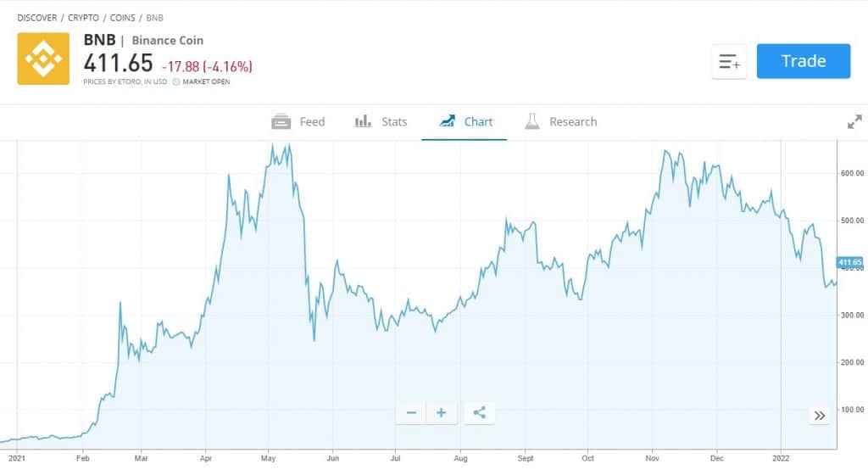Share the chart via share icon
Viewport: 868px width, 470px height.
(480, 413)
